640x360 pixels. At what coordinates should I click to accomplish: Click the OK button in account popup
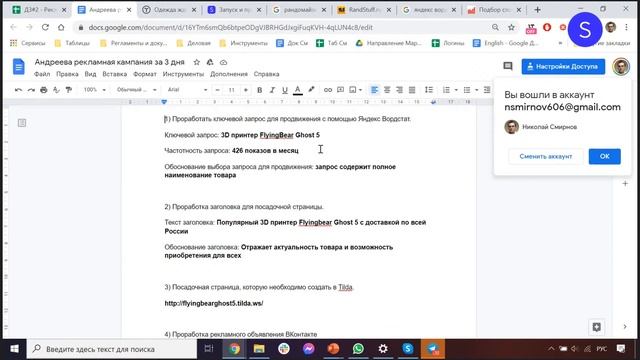click(x=604, y=156)
